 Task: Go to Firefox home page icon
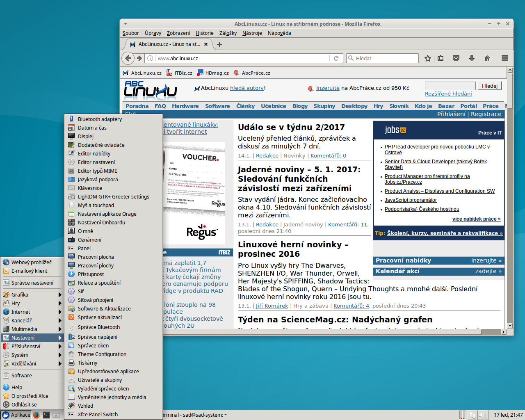pos(487,58)
